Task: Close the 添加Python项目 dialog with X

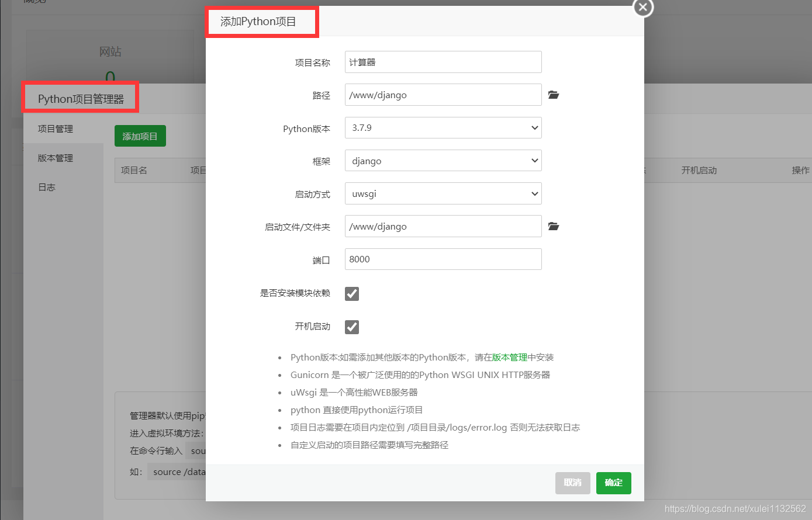Action: [643, 8]
